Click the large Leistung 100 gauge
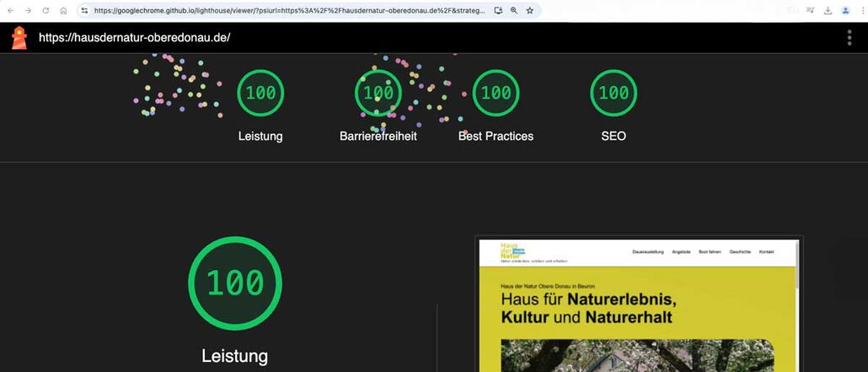The width and height of the screenshot is (868, 372). point(234,283)
